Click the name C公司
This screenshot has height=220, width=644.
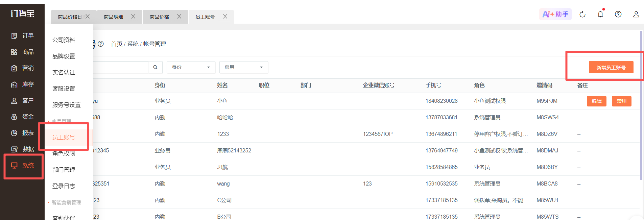(224, 200)
